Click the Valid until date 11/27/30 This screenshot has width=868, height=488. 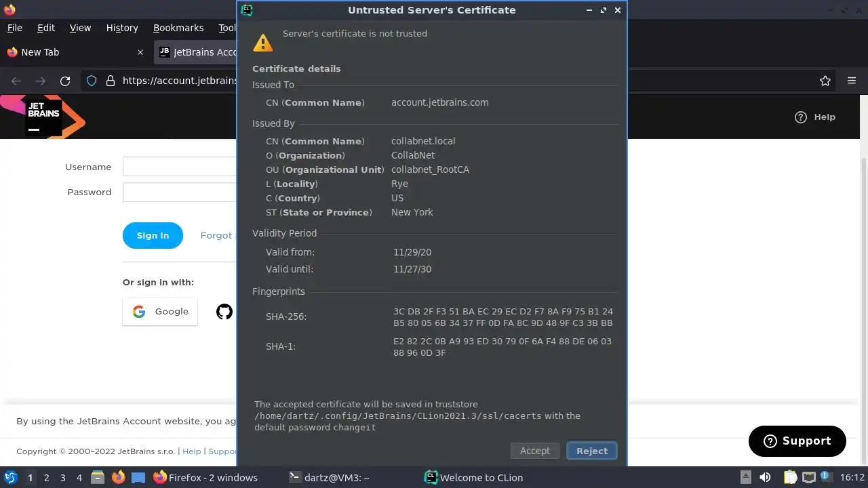tap(412, 269)
